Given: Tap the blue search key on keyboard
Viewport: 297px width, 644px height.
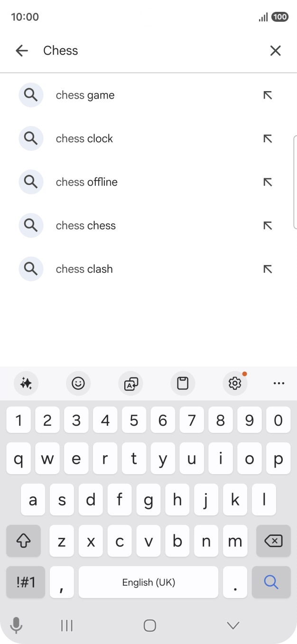Looking at the screenshot, I should pyautogui.click(x=271, y=582).
